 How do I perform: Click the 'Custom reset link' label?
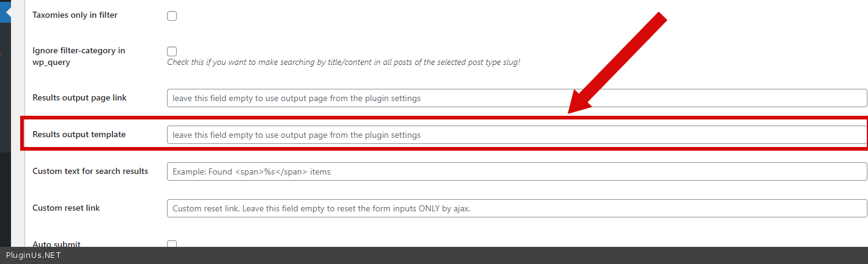[66, 208]
